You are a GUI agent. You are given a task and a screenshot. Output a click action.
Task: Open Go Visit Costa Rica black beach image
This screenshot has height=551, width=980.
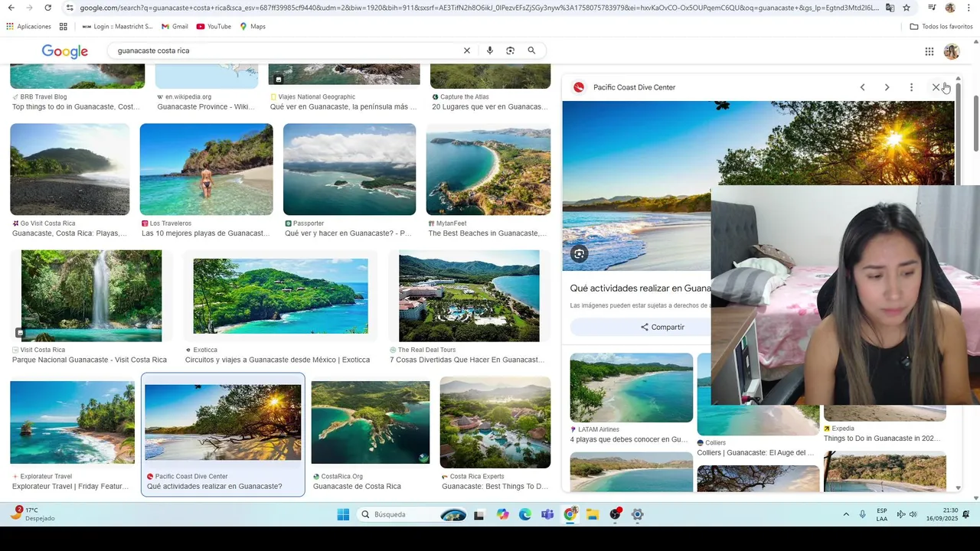pyautogui.click(x=70, y=169)
